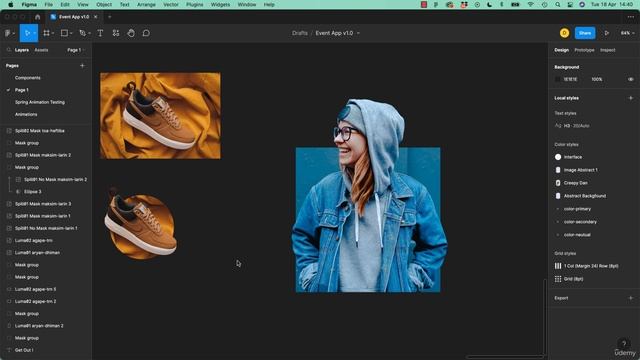Open the Figma main menu icon
This screenshot has width=640, height=360.
click(x=7, y=33)
